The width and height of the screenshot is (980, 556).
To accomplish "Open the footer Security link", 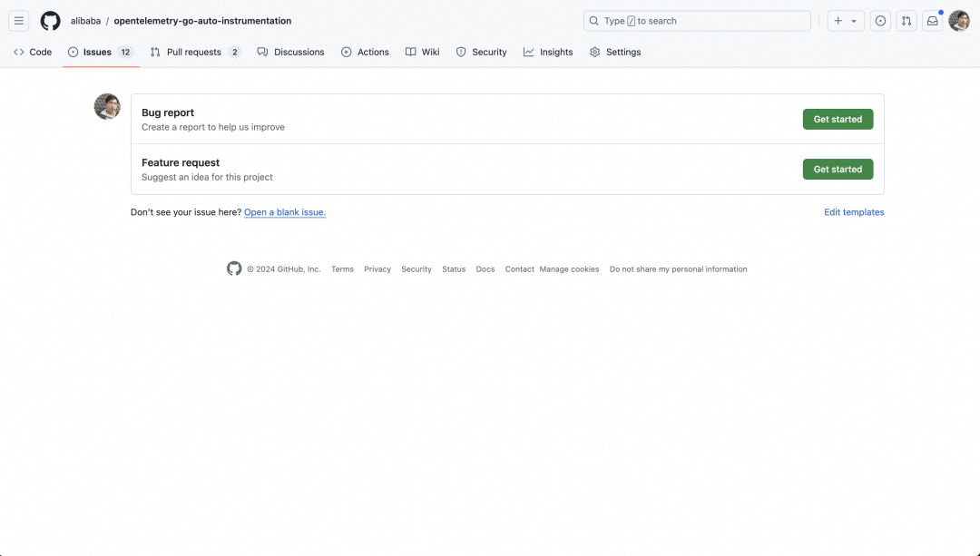I will [x=416, y=269].
